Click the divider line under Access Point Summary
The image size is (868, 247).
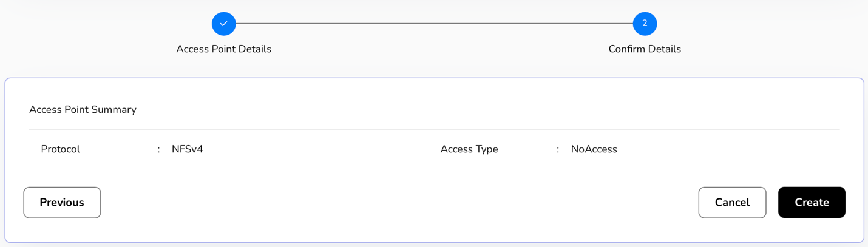point(434,130)
